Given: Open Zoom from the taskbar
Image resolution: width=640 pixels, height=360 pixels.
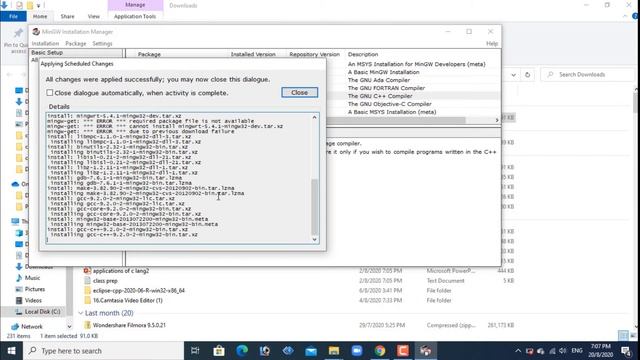Looking at the screenshot, I should [357, 351].
